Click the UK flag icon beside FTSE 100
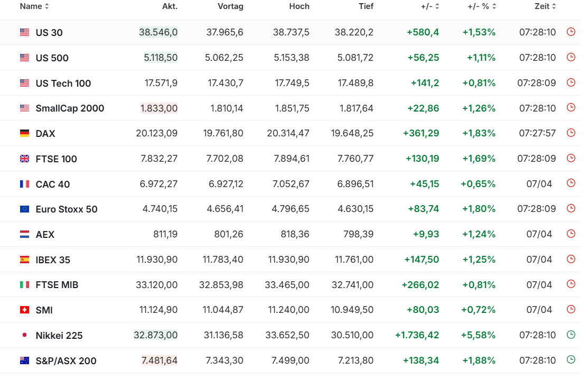 click(24, 159)
